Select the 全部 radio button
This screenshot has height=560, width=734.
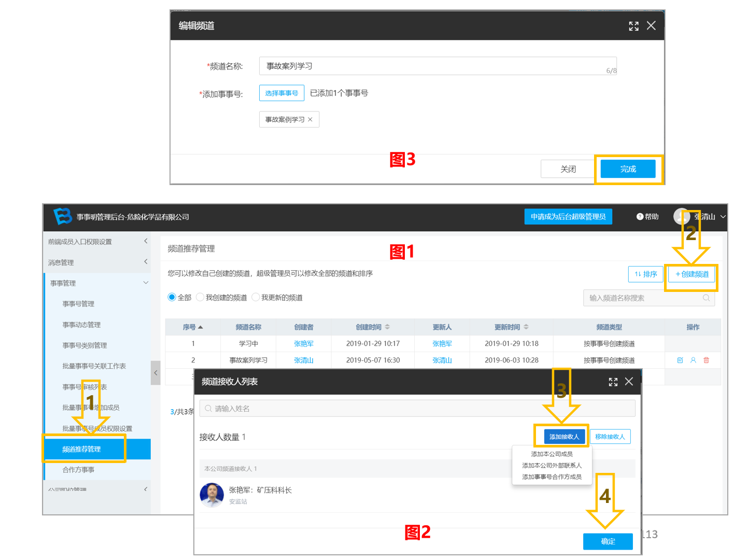(x=172, y=297)
